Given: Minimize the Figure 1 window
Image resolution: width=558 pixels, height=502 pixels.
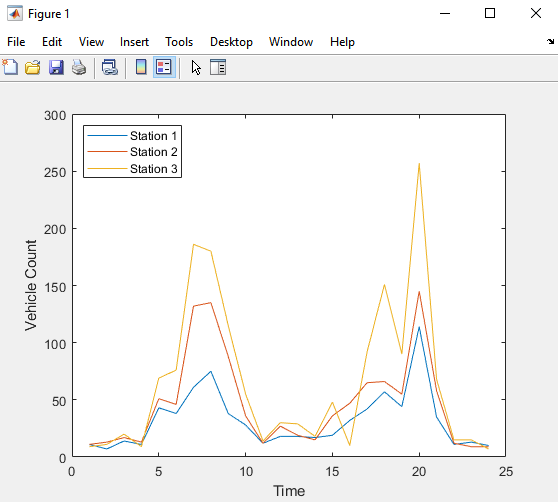Looking at the screenshot, I should [x=445, y=14].
